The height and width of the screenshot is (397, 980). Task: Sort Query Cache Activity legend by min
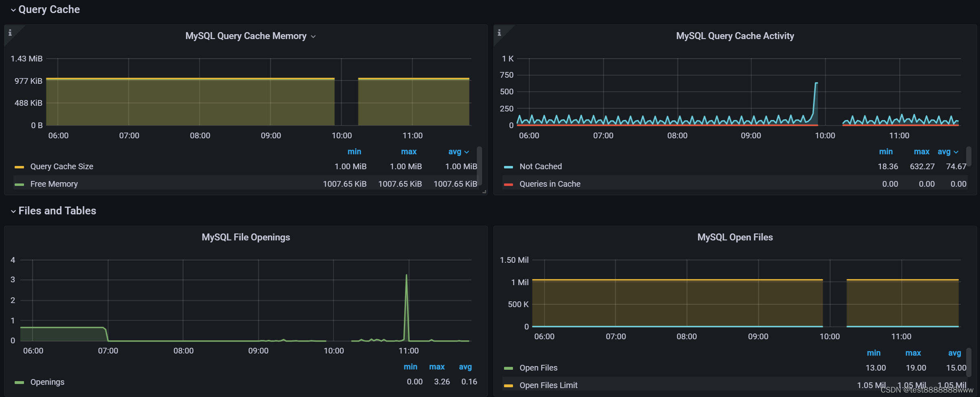(886, 152)
